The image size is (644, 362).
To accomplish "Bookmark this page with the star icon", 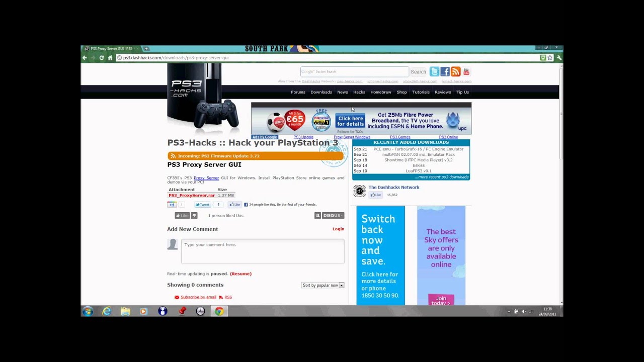I will 550,58.
